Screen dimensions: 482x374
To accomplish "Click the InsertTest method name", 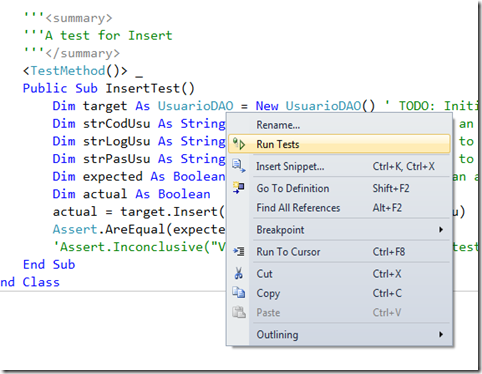I will point(143,88).
